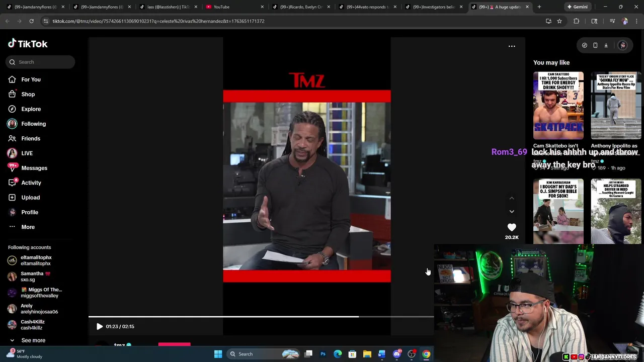Open Chrome extensions puzzle icon
The image size is (644, 362).
(577, 21)
